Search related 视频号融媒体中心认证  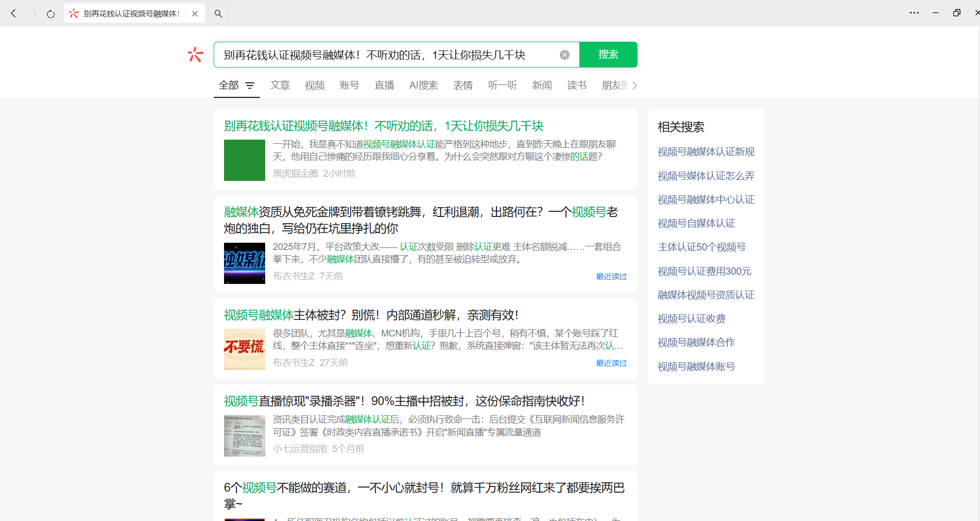click(706, 200)
